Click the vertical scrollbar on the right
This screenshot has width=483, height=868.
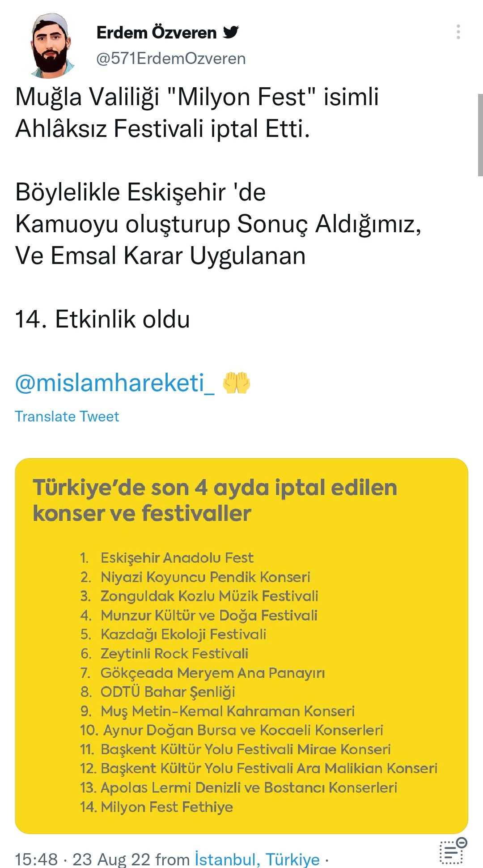(x=480, y=134)
